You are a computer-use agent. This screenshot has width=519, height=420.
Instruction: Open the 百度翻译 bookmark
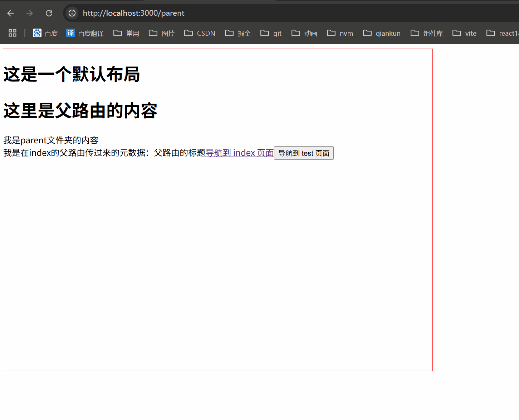tap(85, 33)
